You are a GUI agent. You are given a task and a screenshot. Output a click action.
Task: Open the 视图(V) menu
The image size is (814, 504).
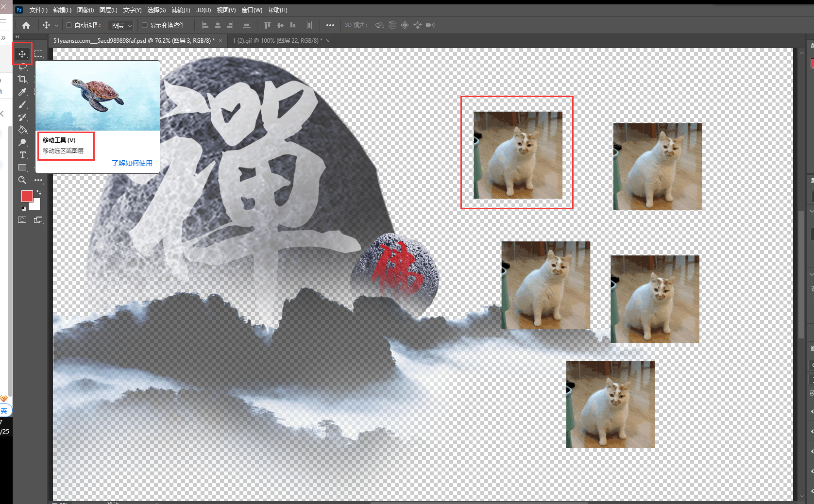(x=226, y=10)
